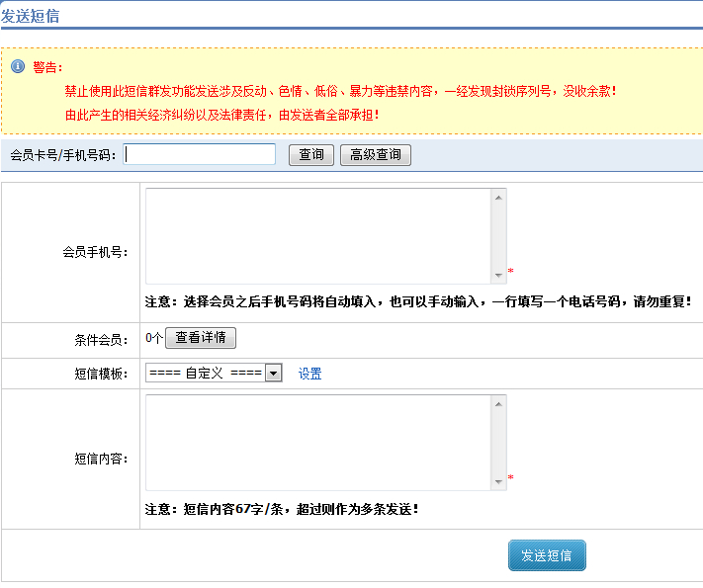
Task: Click scroll-up arrow in 会员手机号 text area
Action: (x=499, y=197)
